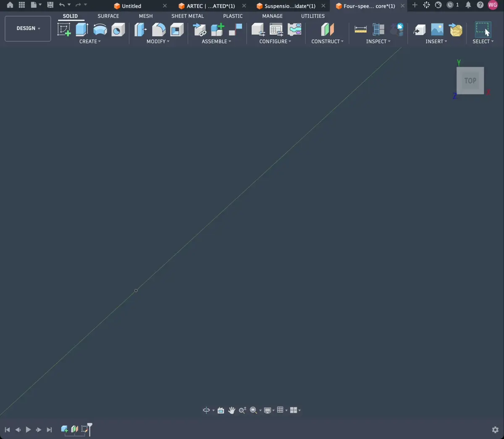
Task: Select the Measure tool
Action: [360, 29]
